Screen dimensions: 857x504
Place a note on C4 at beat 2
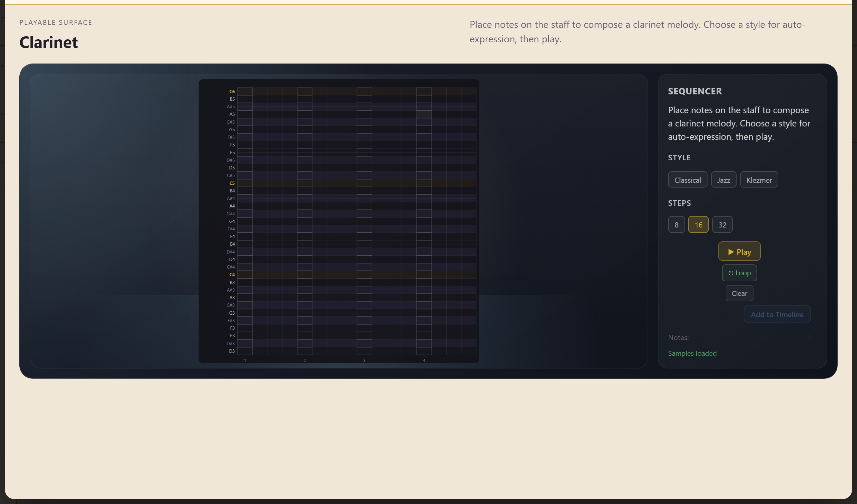(305, 274)
